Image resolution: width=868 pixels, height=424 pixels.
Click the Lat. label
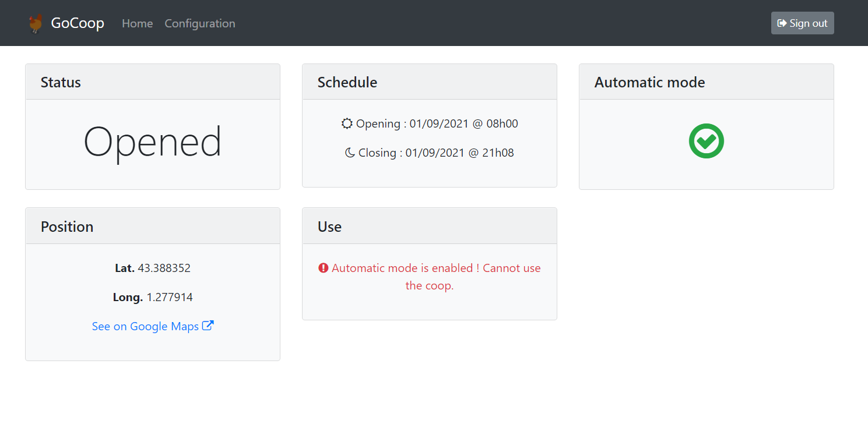125,268
